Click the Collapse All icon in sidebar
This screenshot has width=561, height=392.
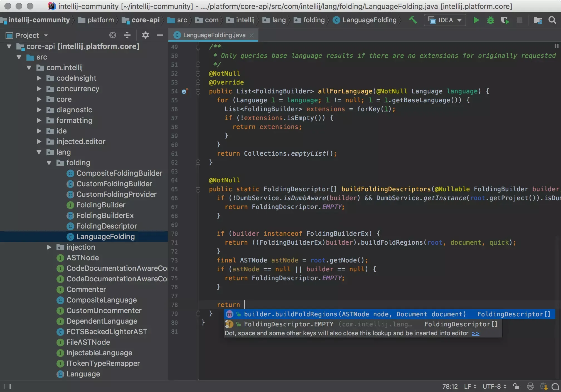127,35
